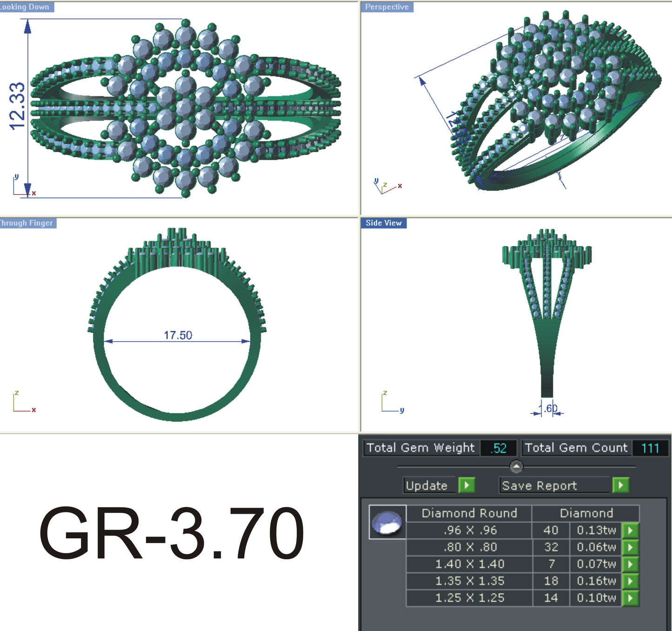Select the Side View viewport title bar
Viewport: 672px width, 631px height.
tap(383, 223)
